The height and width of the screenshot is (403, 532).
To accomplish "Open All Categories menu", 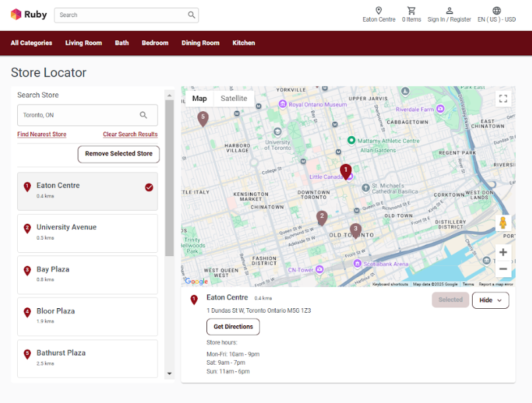I will pyautogui.click(x=31, y=43).
